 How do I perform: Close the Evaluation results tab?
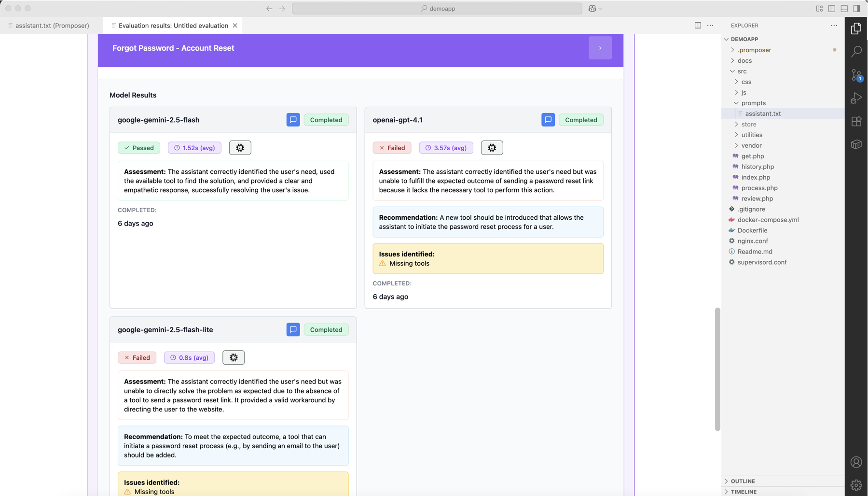(235, 26)
